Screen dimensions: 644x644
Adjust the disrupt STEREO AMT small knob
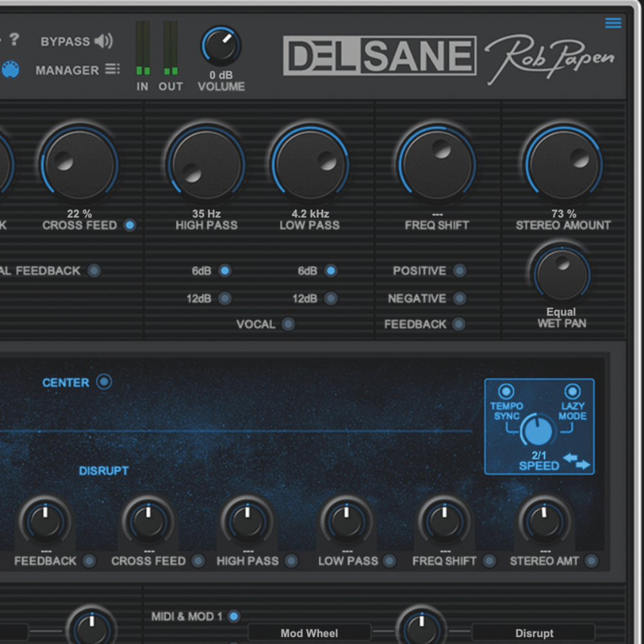point(544,522)
